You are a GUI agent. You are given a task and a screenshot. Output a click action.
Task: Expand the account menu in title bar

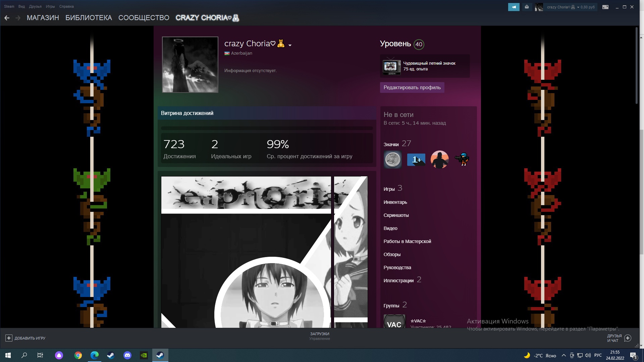pos(578,7)
